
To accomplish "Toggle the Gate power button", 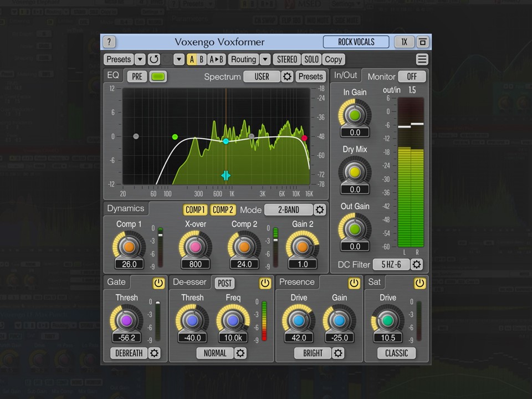I will tap(158, 283).
